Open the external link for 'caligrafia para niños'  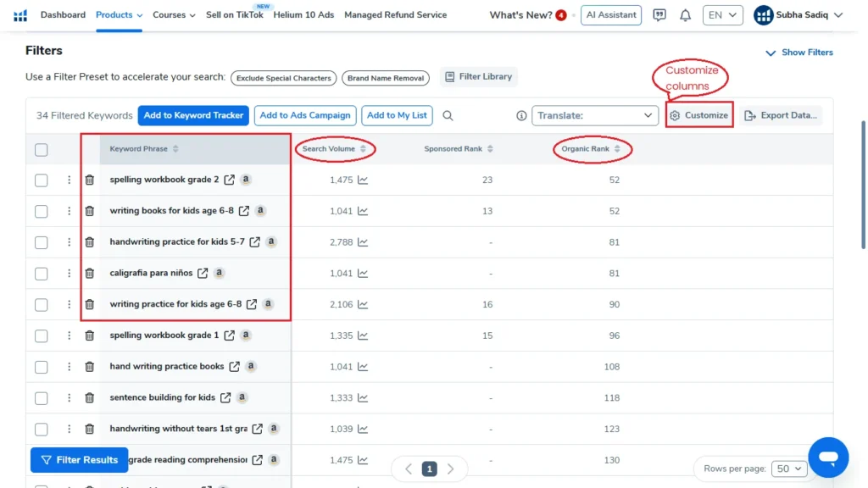(203, 273)
